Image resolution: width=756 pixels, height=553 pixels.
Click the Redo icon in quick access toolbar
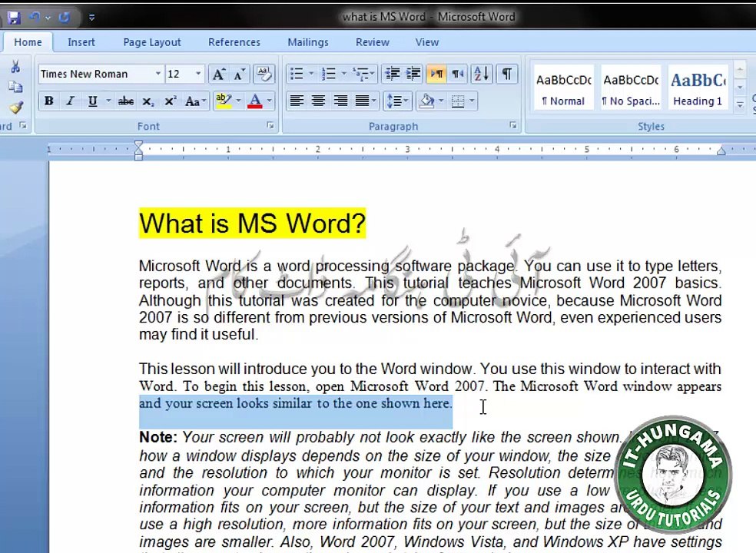point(64,18)
